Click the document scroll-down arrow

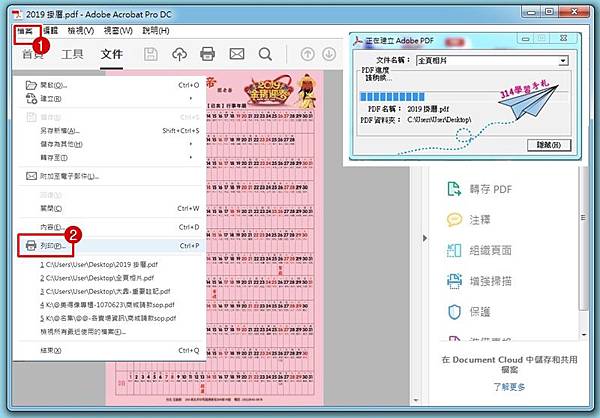pos(416,400)
